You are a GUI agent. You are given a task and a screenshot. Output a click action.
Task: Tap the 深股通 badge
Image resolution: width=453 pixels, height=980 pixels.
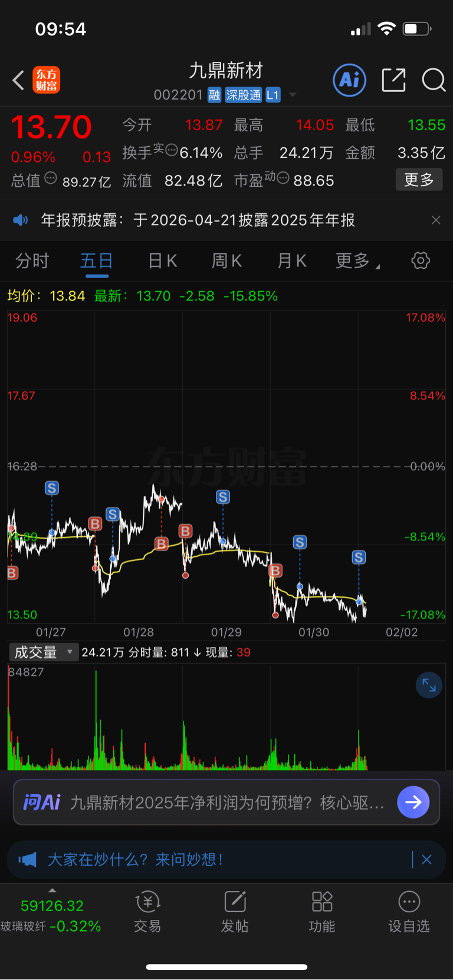point(244,95)
